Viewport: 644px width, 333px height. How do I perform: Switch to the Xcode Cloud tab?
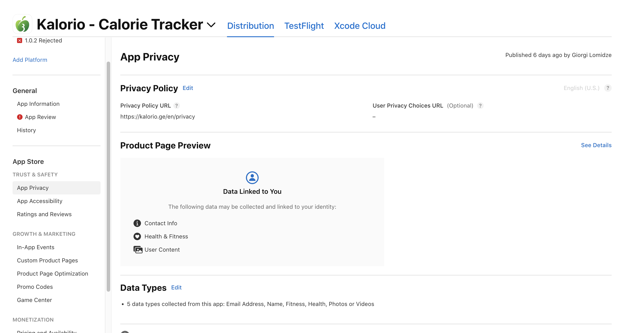[359, 26]
